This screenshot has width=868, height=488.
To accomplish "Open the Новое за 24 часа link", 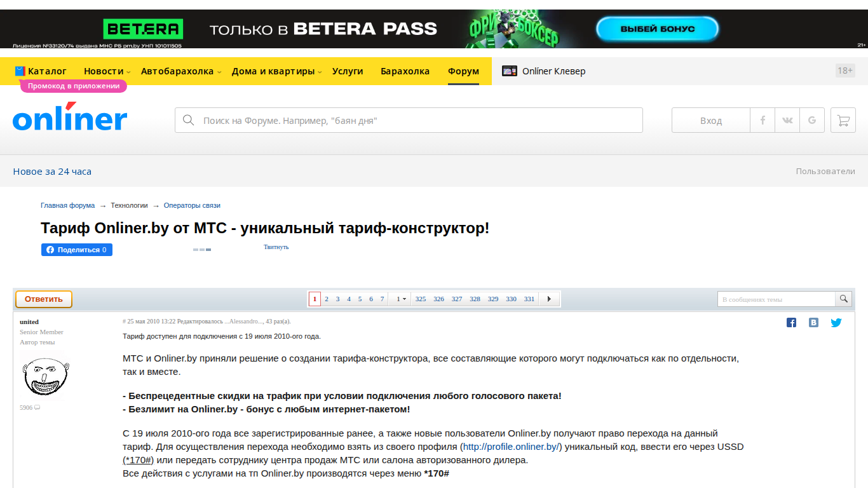I will tap(52, 172).
